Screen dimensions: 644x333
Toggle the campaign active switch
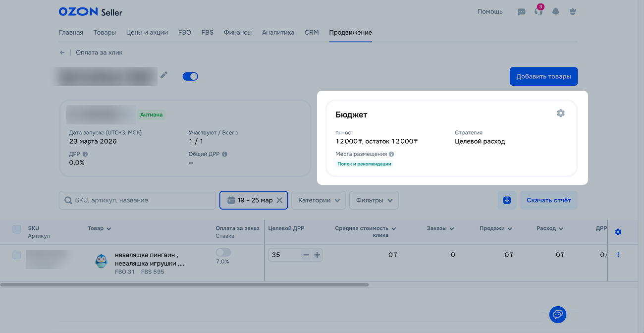[190, 76]
